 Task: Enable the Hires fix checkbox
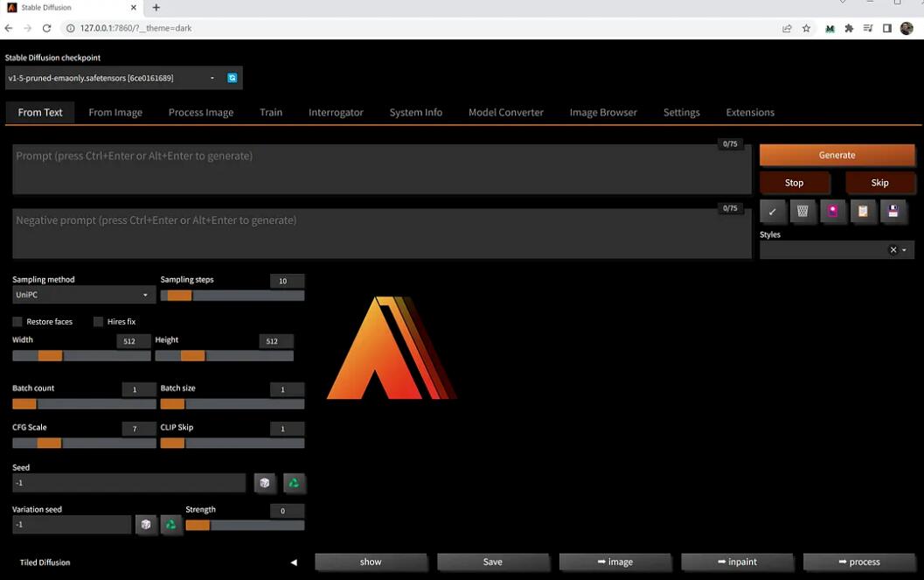pos(98,322)
